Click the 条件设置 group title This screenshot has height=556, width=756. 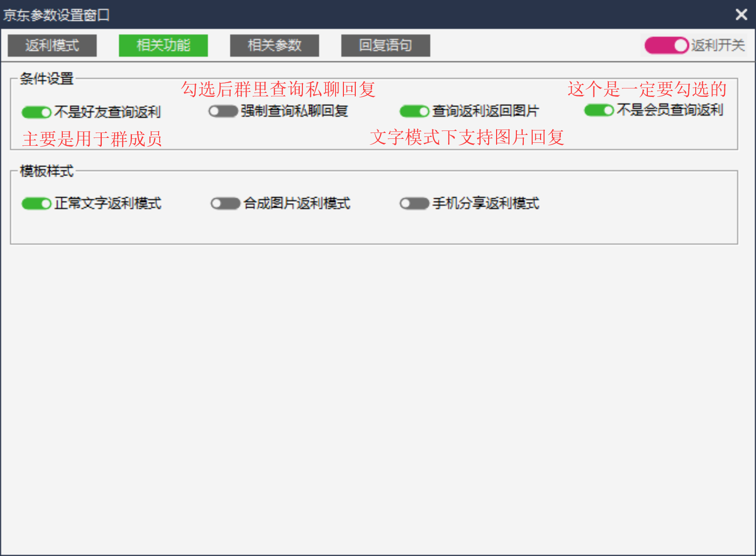pos(46,79)
